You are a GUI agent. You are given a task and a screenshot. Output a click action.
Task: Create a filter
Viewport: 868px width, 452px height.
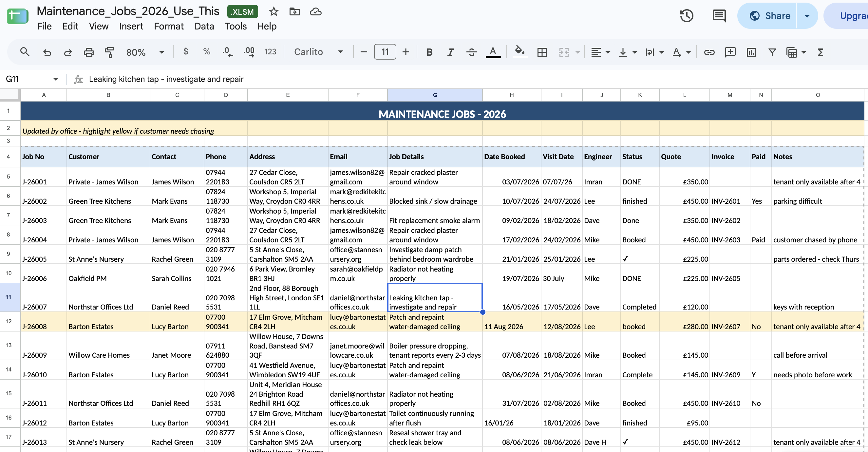[772, 52]
